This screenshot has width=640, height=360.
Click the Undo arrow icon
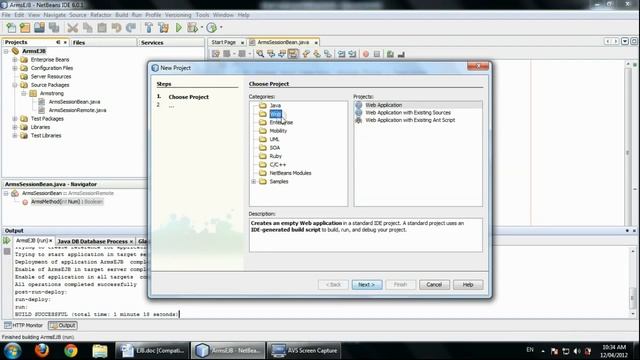coord(116,28)
